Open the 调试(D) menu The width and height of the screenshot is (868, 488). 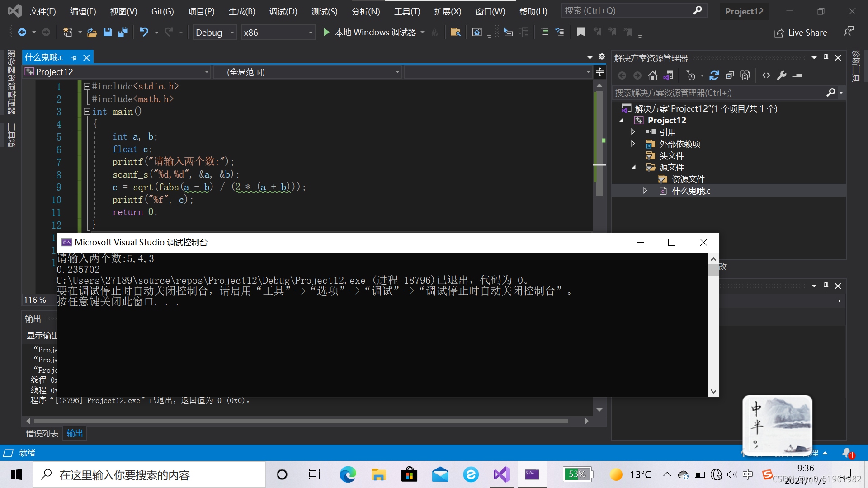(x=283, y=11)
